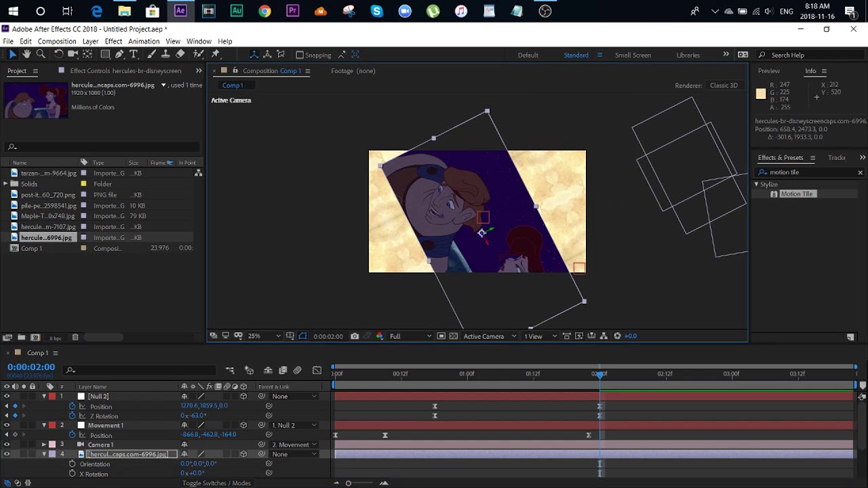Image resolution: width=868 pixels, height=488 pixels.
Task: Select the Roto Brush tool
Action: pos(198,54)
